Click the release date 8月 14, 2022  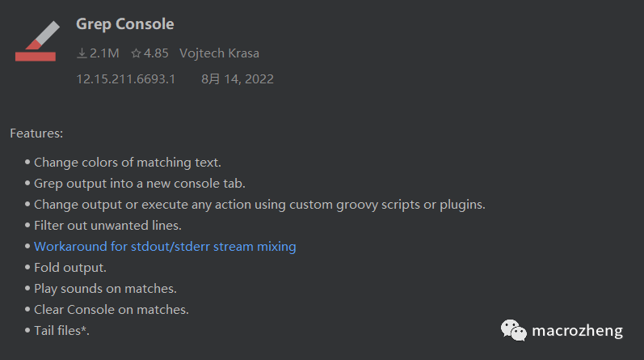coord(238,79)
